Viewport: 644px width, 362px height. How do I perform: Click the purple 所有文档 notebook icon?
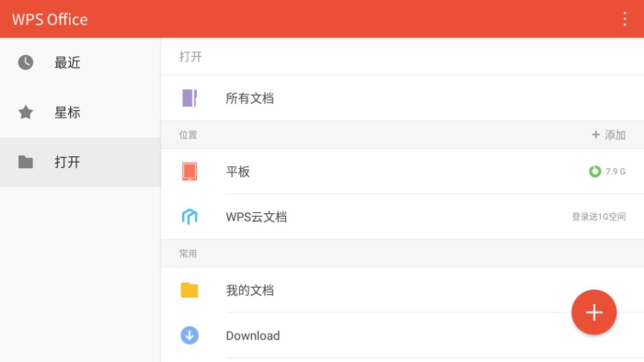(190, 98)
